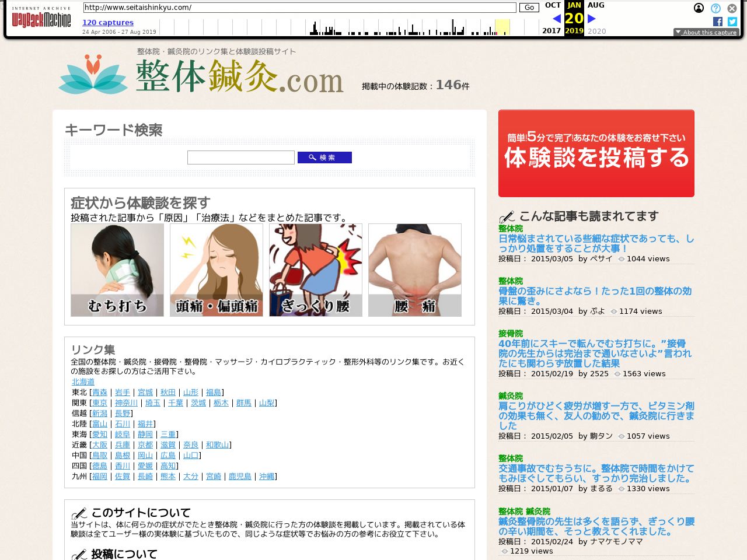Image resolution: width=747 pixels, height=560 pixels.
Task: Click the Wayback URL field
Action: (x=299, y=8)
